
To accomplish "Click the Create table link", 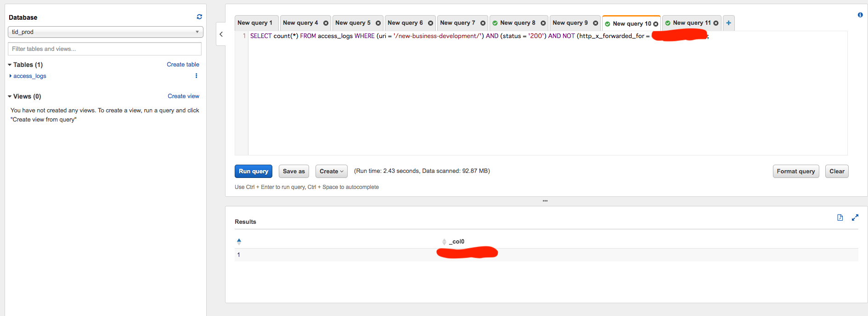I will [x=183, y=65].
